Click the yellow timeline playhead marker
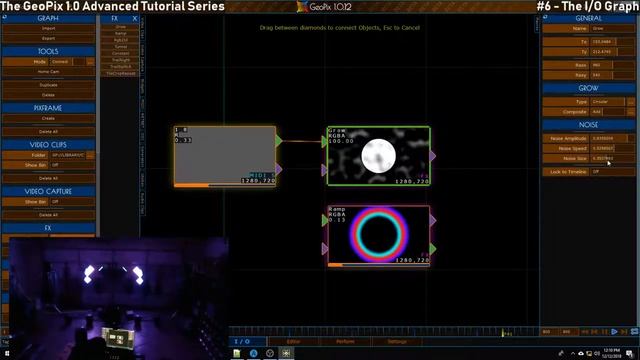The image size is (640, 360). 503,333
